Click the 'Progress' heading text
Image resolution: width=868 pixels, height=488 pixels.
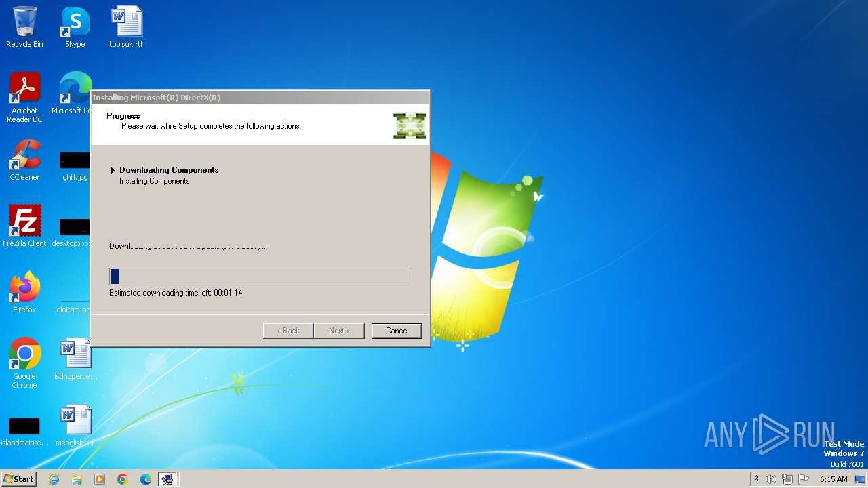point(123,116)
